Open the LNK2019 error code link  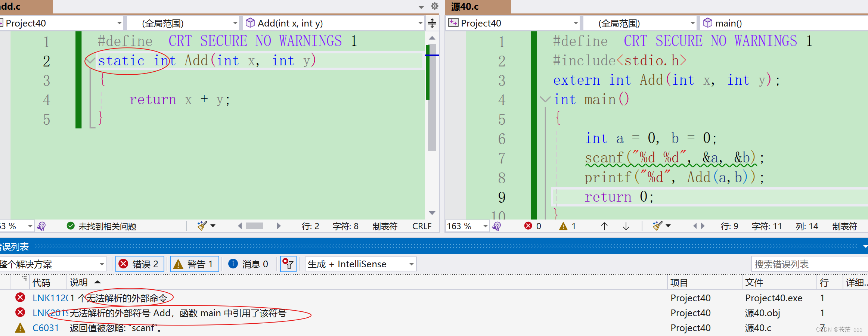coord(50,313)
